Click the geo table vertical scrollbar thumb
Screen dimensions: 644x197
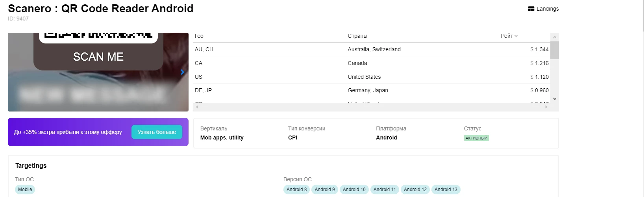[x=555, y=50]
